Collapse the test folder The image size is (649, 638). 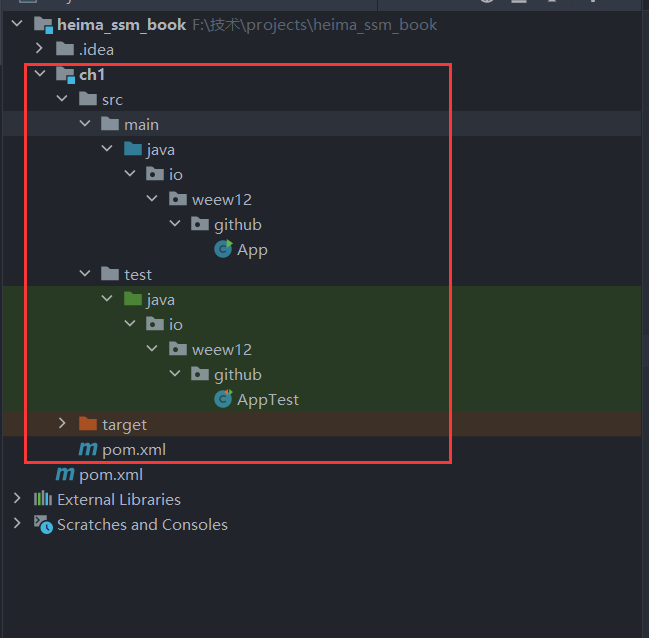[x=85, y=273]
